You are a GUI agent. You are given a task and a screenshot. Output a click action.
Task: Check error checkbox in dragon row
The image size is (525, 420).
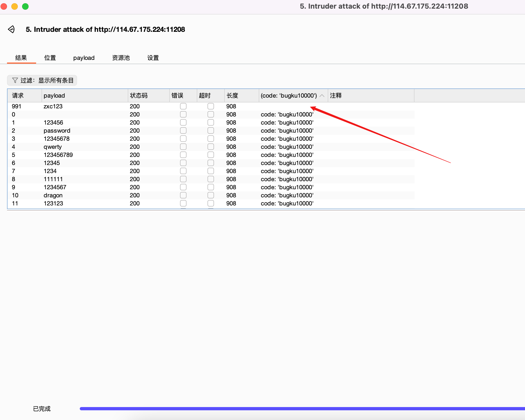(x=183, y=195)
